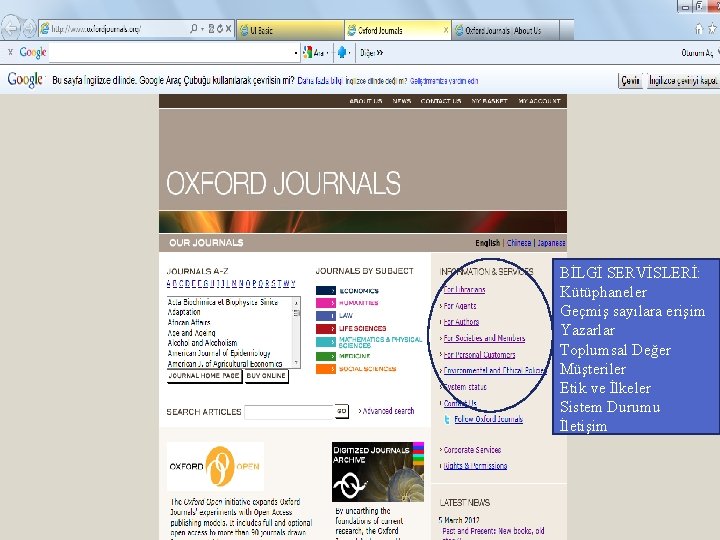Viewport: 720px width, 540px height.
Task: Open About Us in top navigation
Action: pos(366,101)
